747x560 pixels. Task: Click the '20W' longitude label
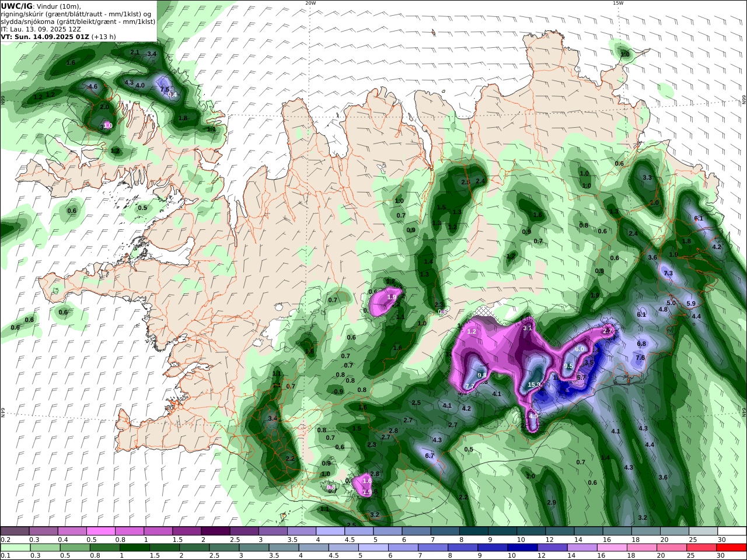[x=310, y=3]
